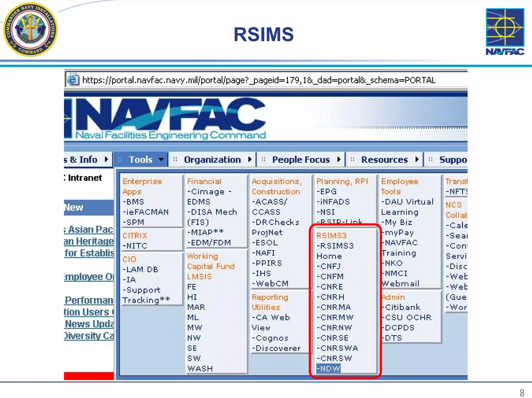This screenshot has height=398, width=532.
Task: Select -My Biz entry
Action: pos(396,222)
